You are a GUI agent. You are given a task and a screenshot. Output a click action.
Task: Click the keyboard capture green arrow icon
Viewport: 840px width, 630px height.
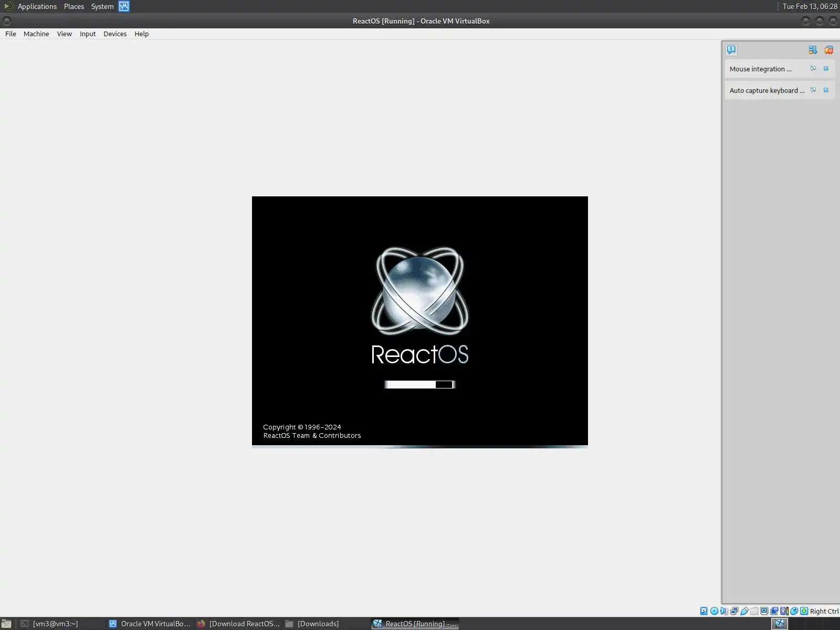tap(804, 611)
